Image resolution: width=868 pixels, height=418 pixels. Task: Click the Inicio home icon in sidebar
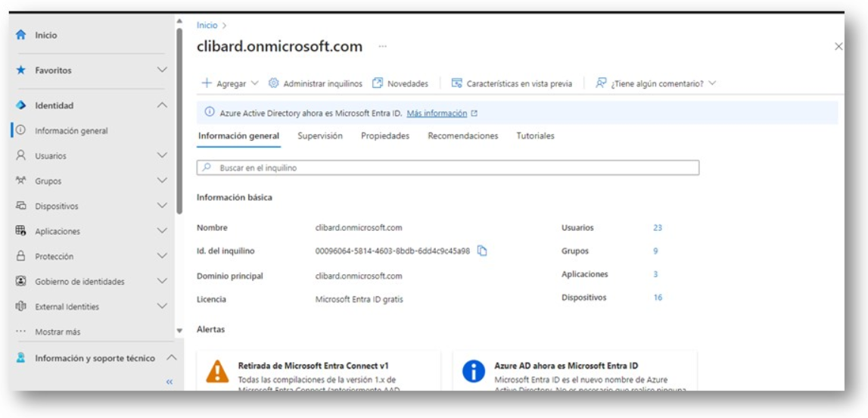(x=21, y=35)
